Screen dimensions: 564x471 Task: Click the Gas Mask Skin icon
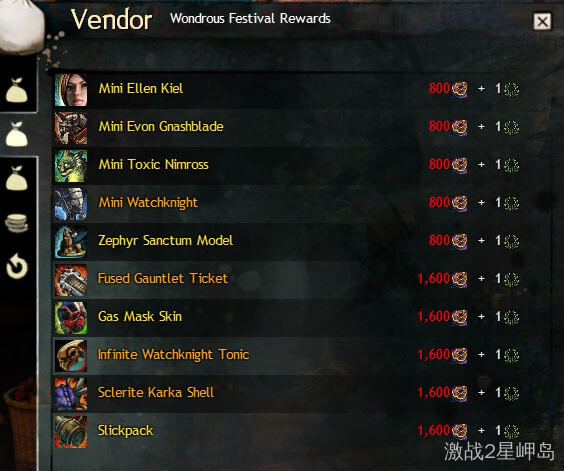(71, 318)
